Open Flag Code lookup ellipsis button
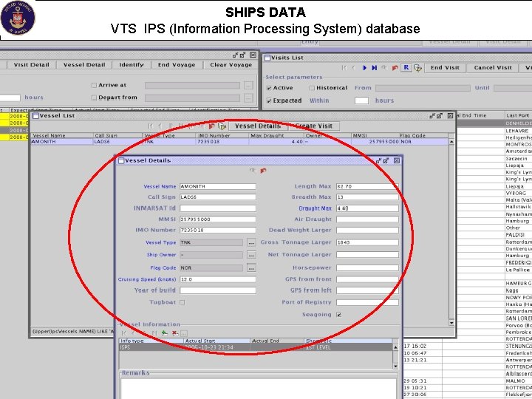This screenshot has width=532, height=399. pos(251,267)
